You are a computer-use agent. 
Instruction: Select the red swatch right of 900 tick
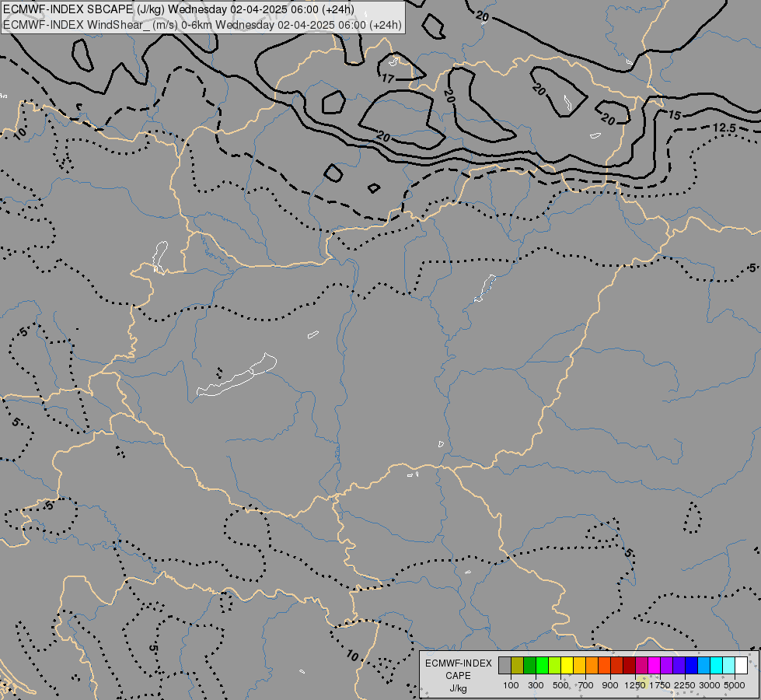[617, 666]
